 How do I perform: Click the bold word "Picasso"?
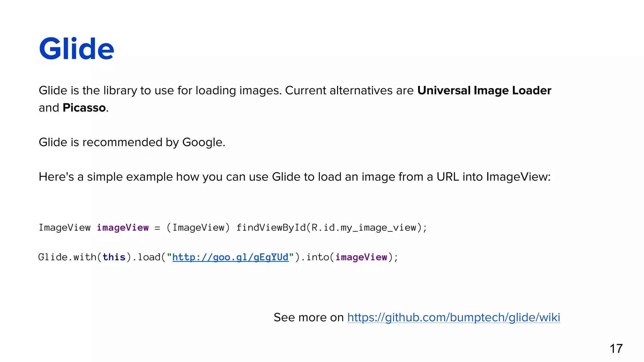(84, 108)
